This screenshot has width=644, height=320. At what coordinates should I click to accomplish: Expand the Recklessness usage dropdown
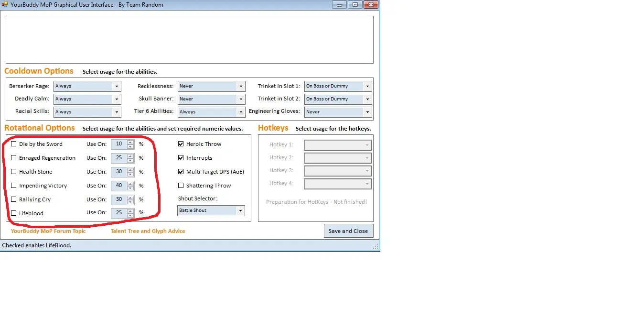coord(241,87)
